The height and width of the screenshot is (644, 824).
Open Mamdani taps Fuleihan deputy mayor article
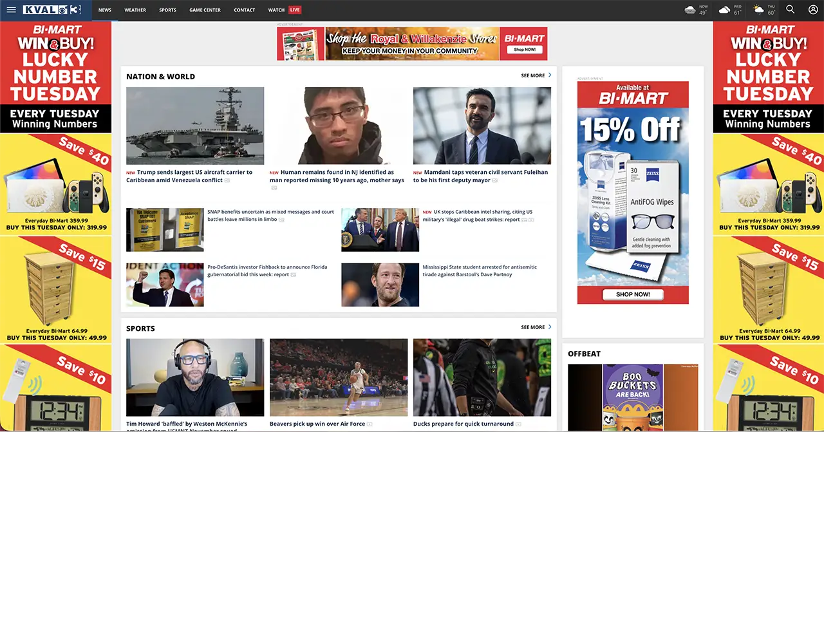[x=481, y=176]
